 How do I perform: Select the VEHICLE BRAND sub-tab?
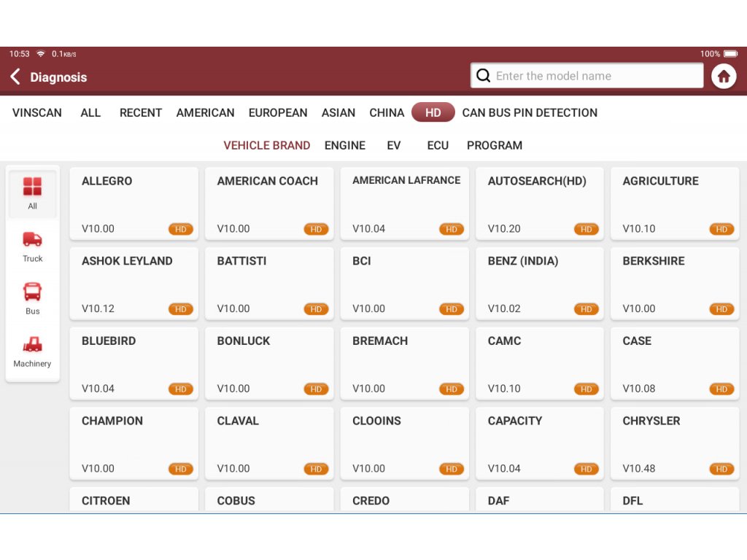pos(267,145)
